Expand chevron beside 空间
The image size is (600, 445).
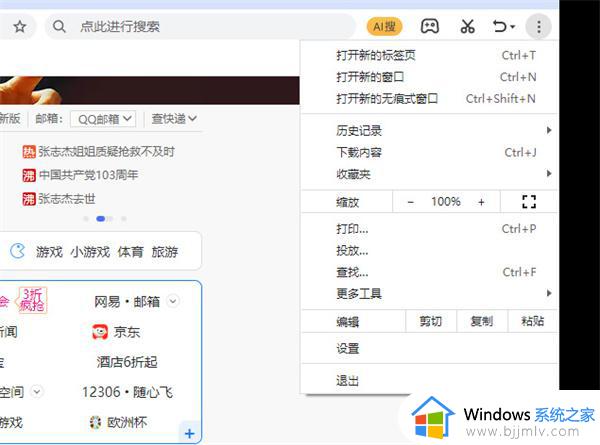(37, 392)
